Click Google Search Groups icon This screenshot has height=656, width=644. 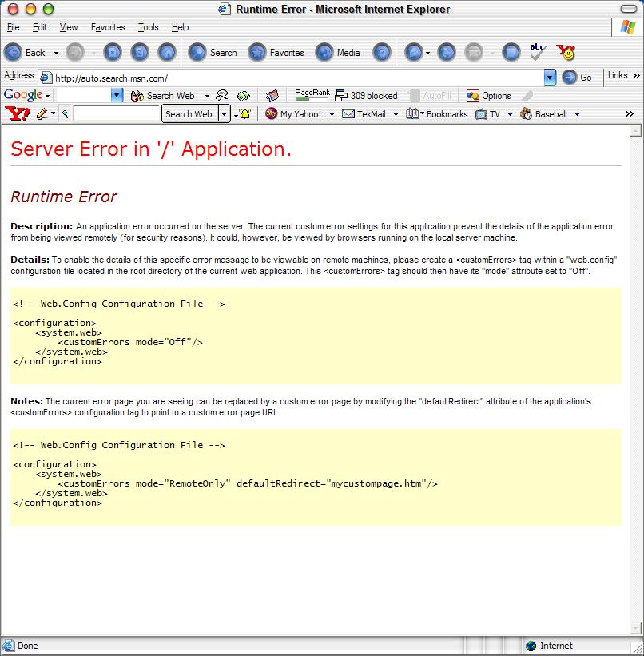[222, 96]
